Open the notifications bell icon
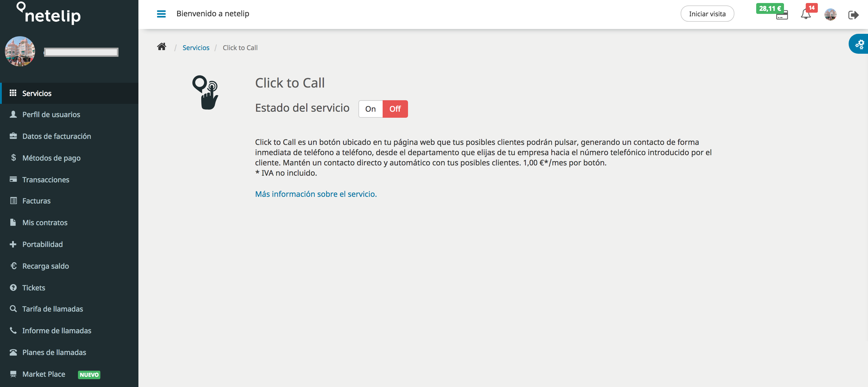Screen dimensions: 868x387 coord(806,14)
